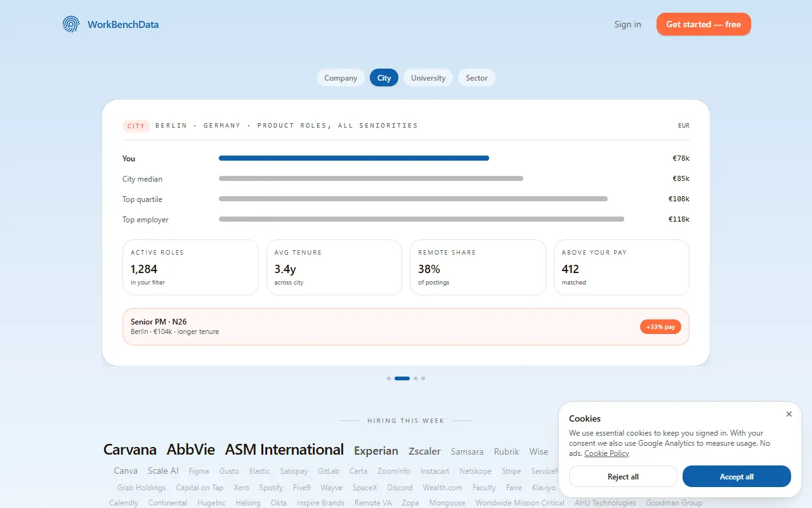Open the Faculty company link
Viewport: 812px width, 508px height.
coord(484,488)
